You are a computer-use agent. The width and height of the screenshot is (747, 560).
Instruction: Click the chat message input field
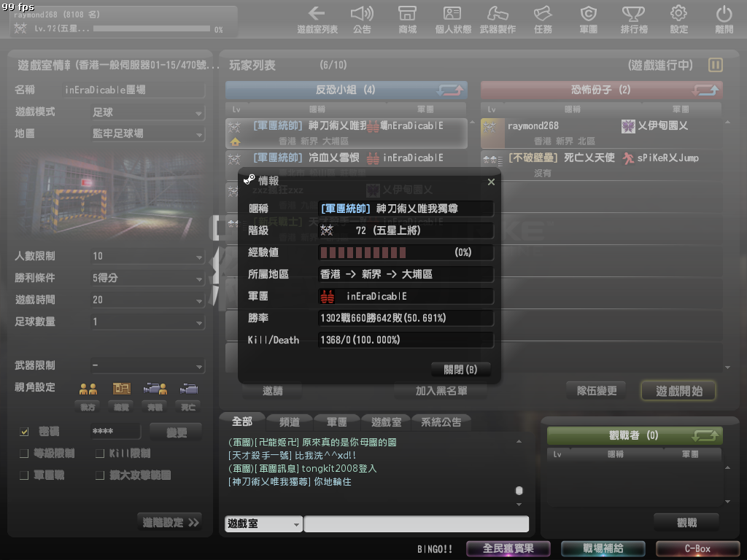417,524
